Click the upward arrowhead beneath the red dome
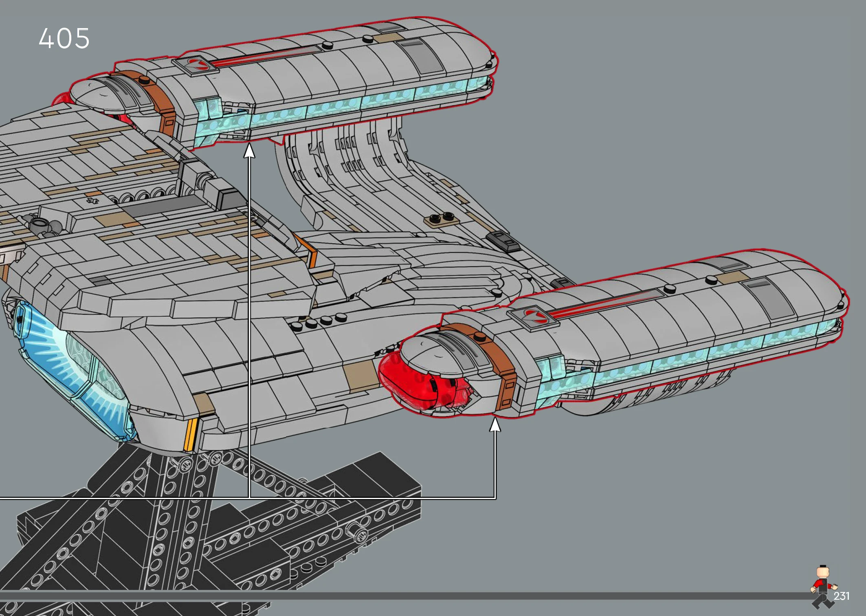Image resolution: width=866 pixels, height=616 pixels. 495,425
